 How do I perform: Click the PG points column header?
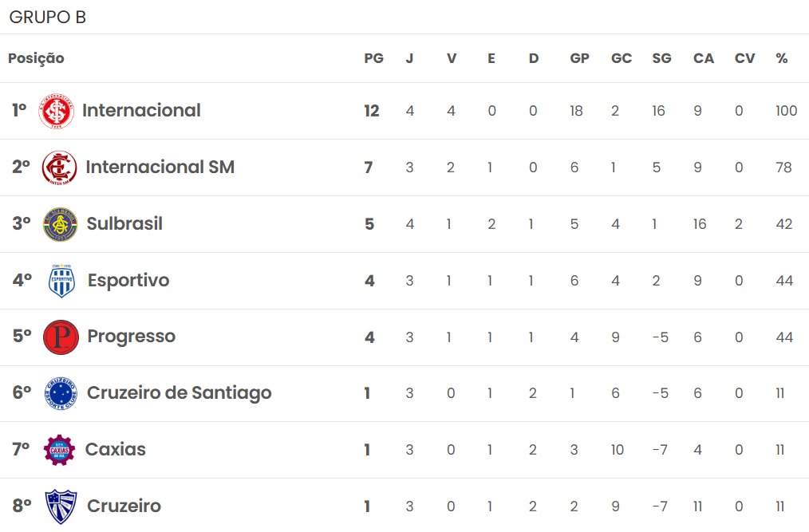374,58
